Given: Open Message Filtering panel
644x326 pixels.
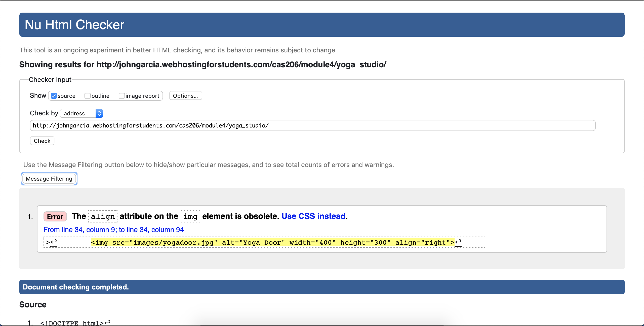Looking at the screenshot, I should 49,179.
